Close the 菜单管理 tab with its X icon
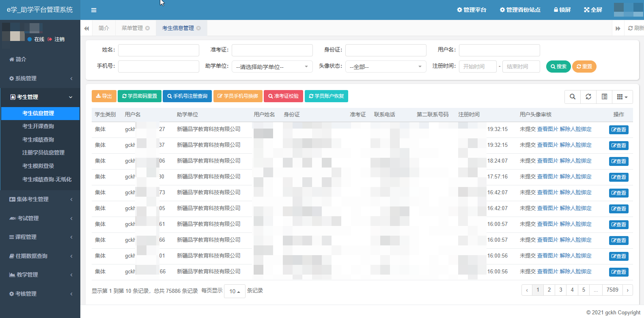 148,28
